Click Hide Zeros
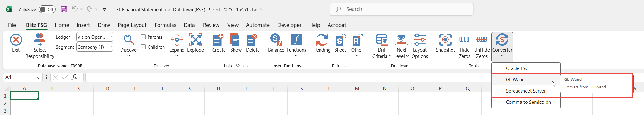Screen dimensions: 644x115 [x=464, y=46]
